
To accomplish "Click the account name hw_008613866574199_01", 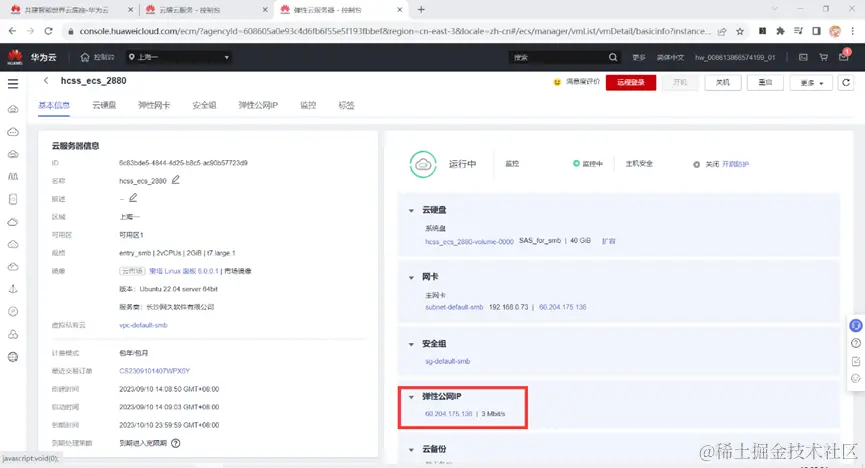I will pyautogui.click(x=735, y=57).
